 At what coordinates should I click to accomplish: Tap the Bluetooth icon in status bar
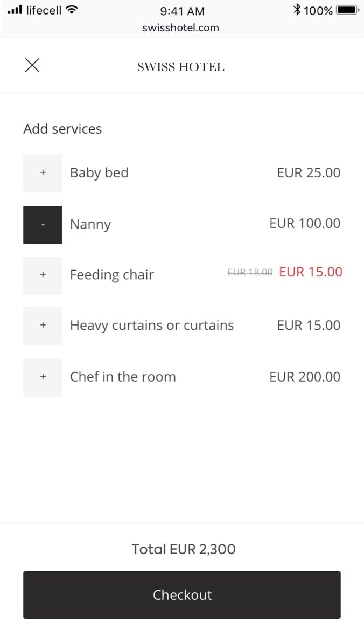pos(297,10)
